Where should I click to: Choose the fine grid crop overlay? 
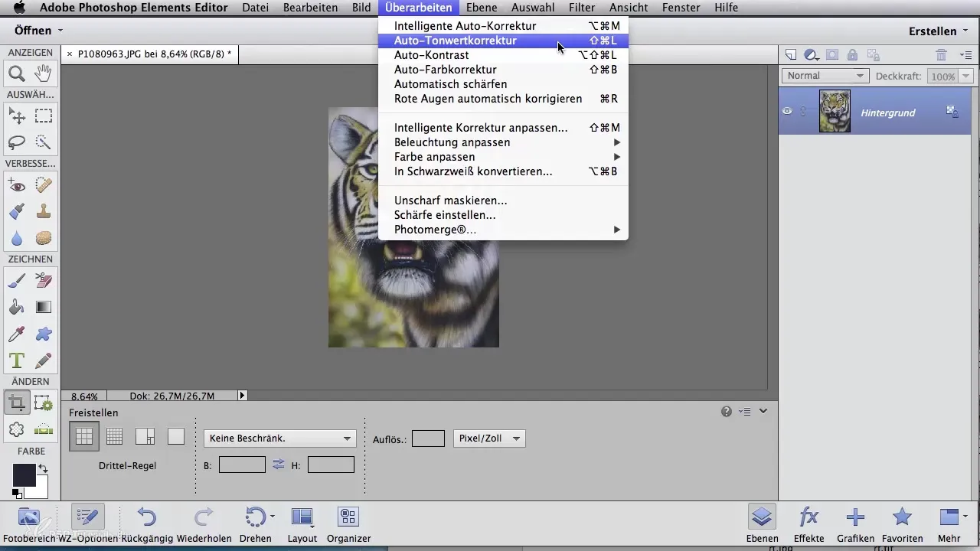115,436
